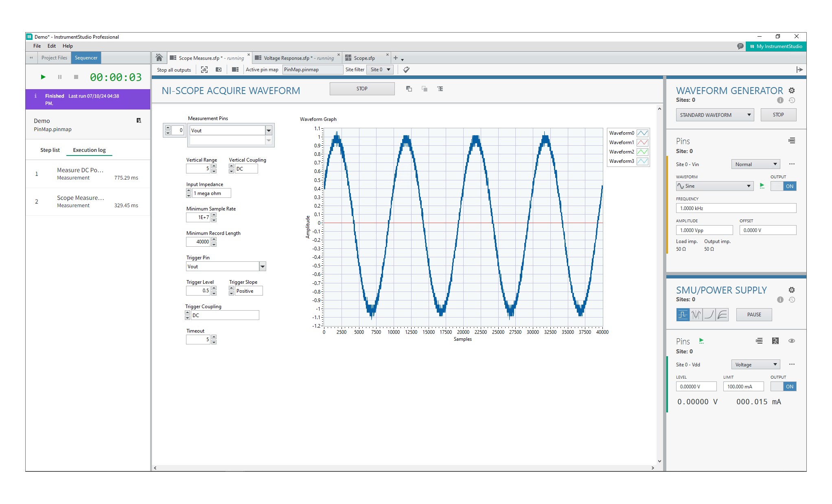832x504 pixels.
Task: Select the DC output mode icon in SMU panel
Action: point(683,314)
